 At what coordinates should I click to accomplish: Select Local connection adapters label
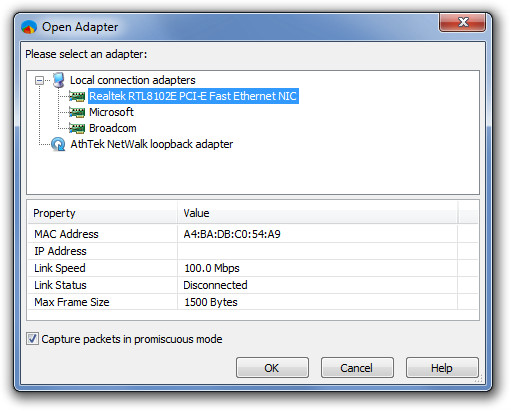click(133, 80)
